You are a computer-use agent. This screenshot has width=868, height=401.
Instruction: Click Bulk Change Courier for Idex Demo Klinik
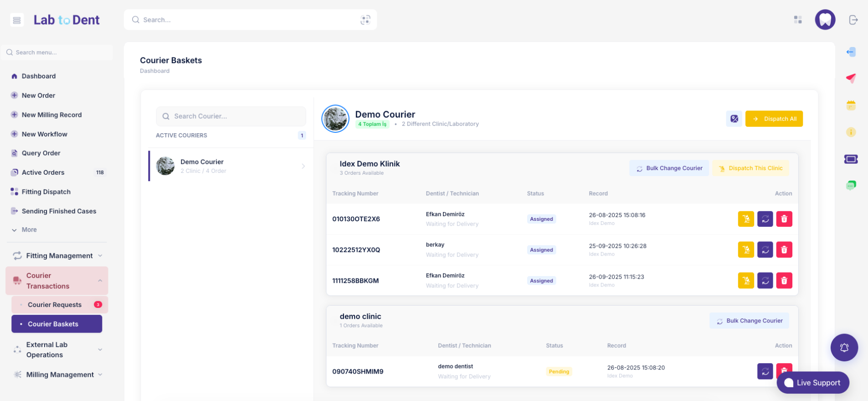pos(669,168)
